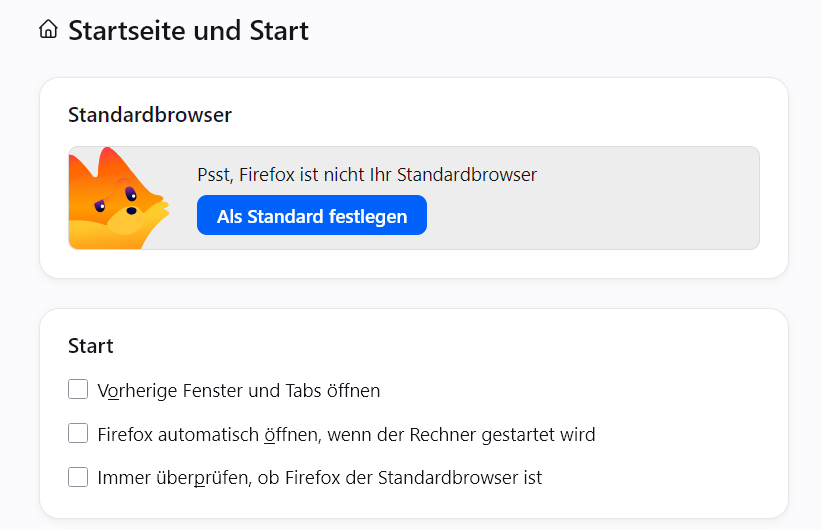Click the Firefox fox mascot illustration

coord(119,198)
